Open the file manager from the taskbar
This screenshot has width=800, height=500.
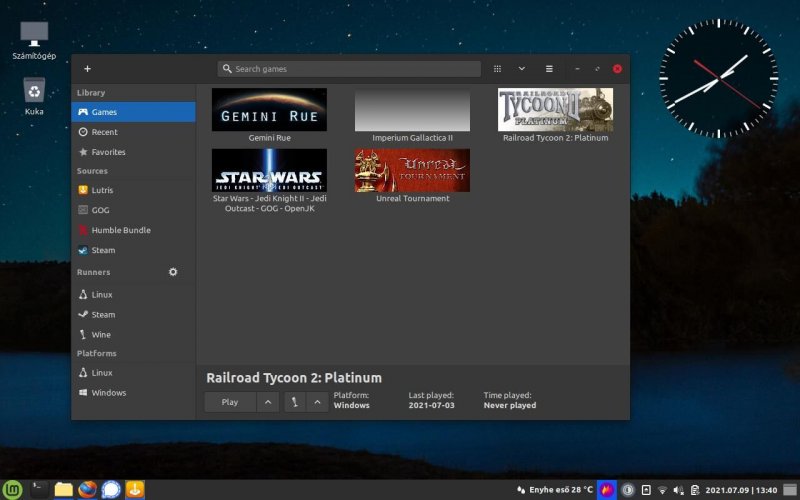click(63, 490)
